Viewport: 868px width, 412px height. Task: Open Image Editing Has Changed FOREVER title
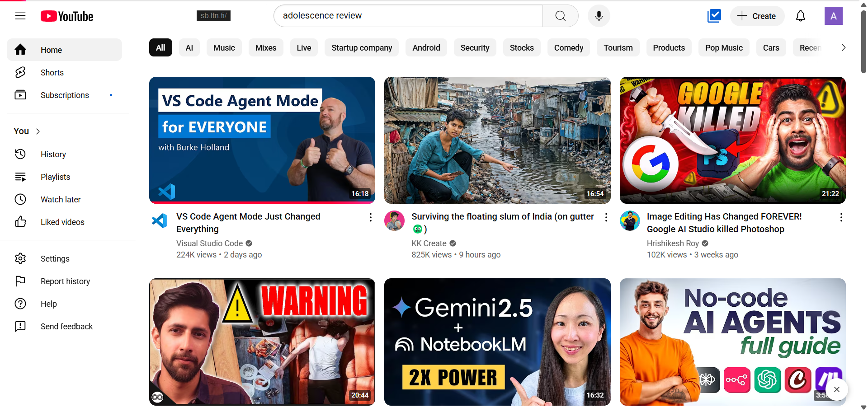point(724,223)
